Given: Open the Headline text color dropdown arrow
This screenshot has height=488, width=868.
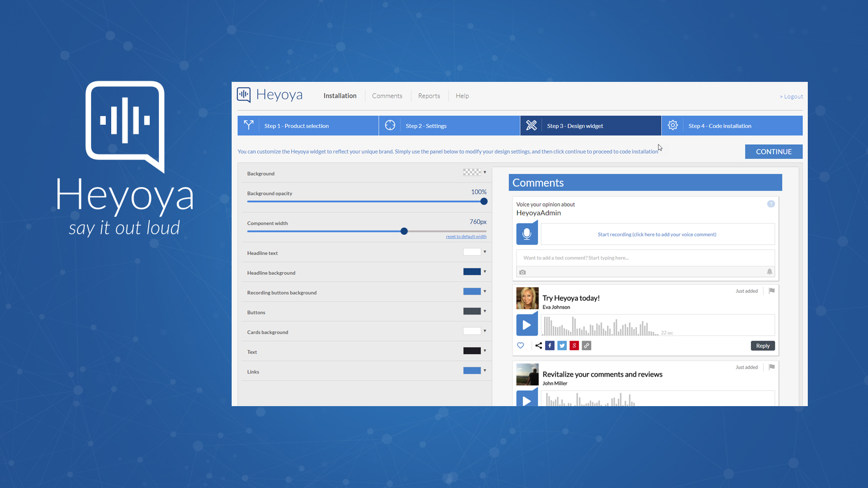Looking at the screenshot, I should pos(485,252).
